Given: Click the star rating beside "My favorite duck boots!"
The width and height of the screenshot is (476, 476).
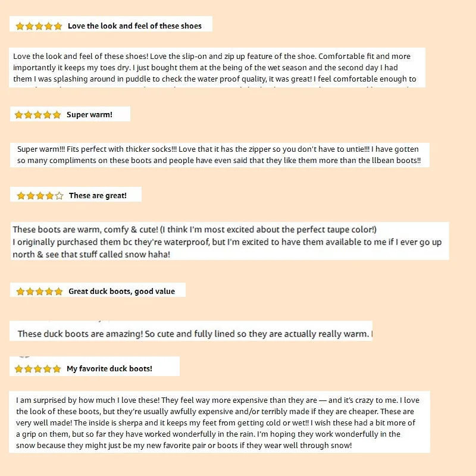Looking at the screenshot, I should click(38, 369).
